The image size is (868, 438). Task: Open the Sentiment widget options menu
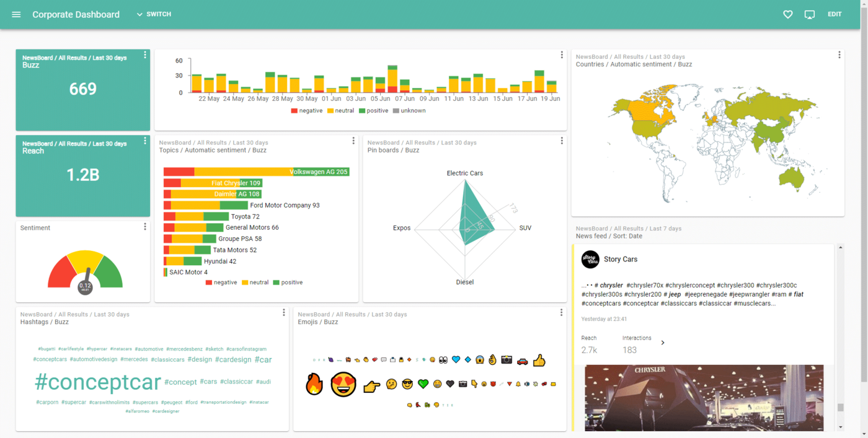(x=145, y=227)
